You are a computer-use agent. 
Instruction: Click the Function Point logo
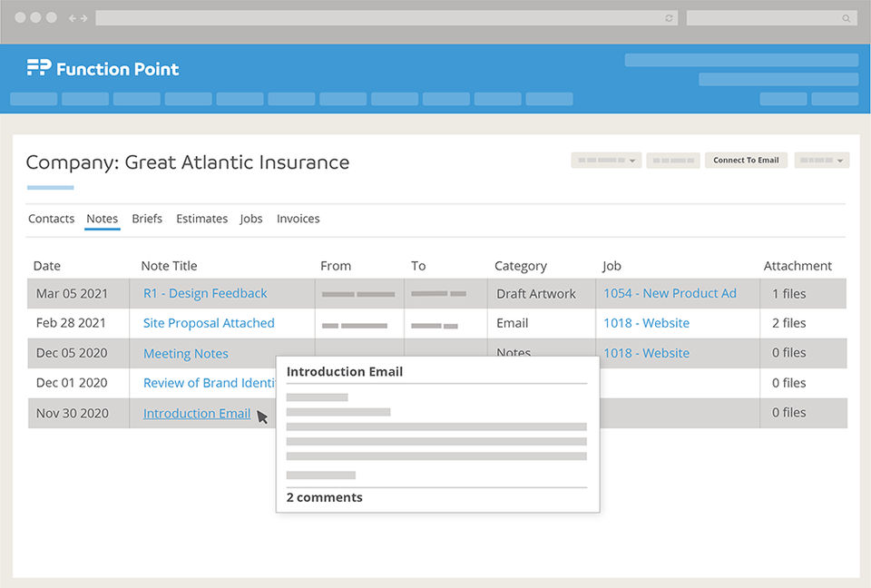point(103,68)
